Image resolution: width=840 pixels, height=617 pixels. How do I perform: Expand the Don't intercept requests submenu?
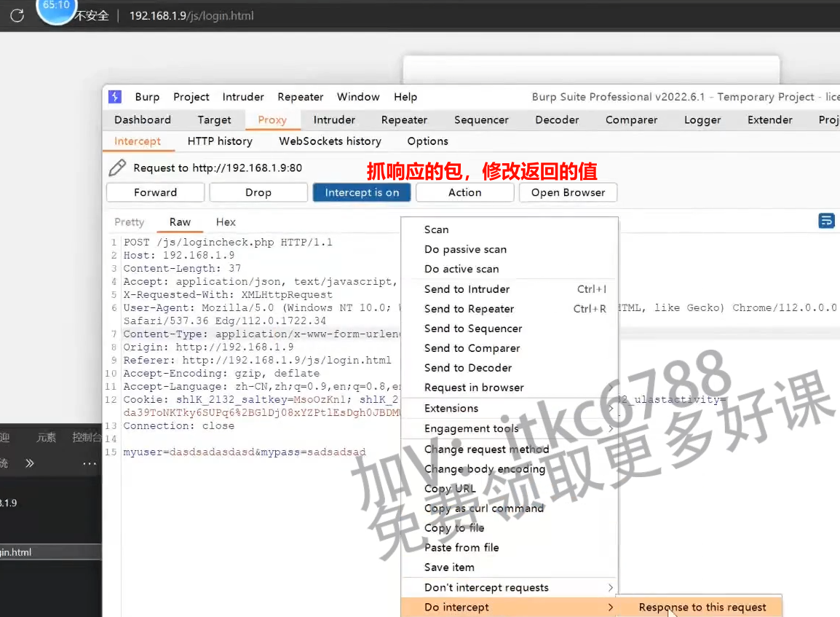610,588
